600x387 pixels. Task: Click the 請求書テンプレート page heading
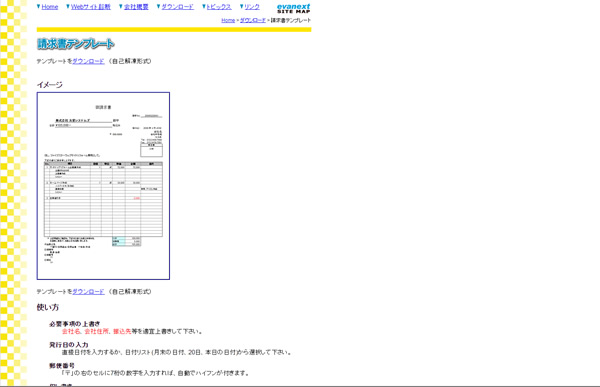76,44
